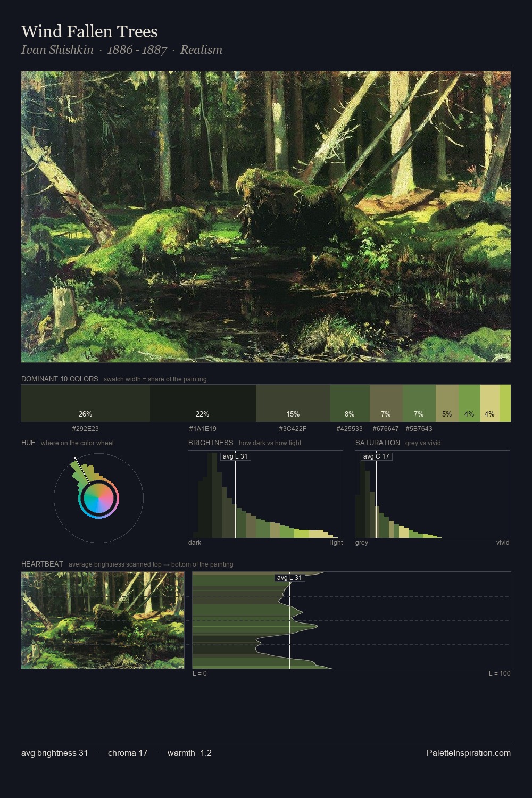Click 'avg brightness 31' in footer
This screenshot has width=532, height=798.
point(54,753)
